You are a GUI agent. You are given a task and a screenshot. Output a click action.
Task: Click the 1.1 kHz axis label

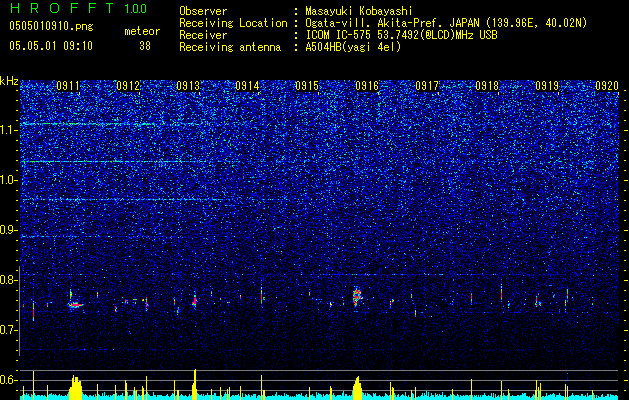click(9, 130)
